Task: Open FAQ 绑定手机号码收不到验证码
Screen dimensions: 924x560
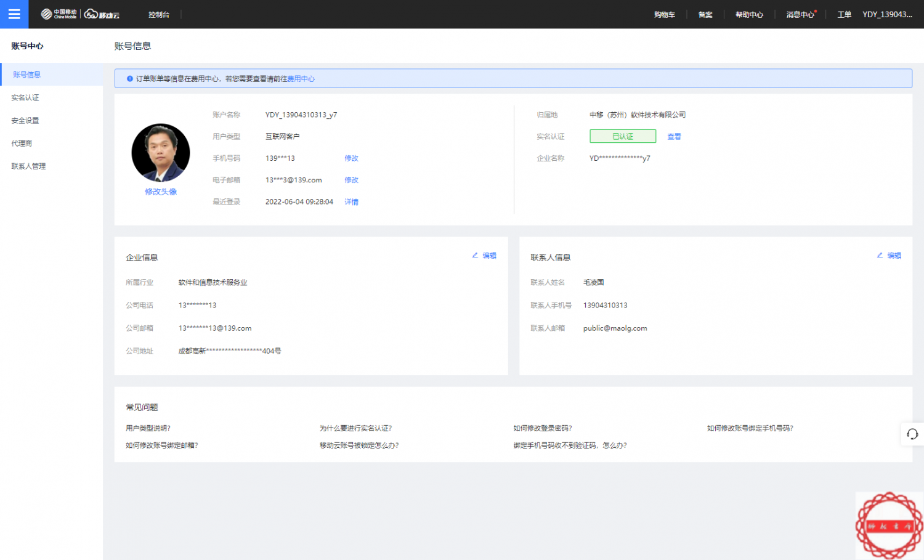Action: click(570, 445)
